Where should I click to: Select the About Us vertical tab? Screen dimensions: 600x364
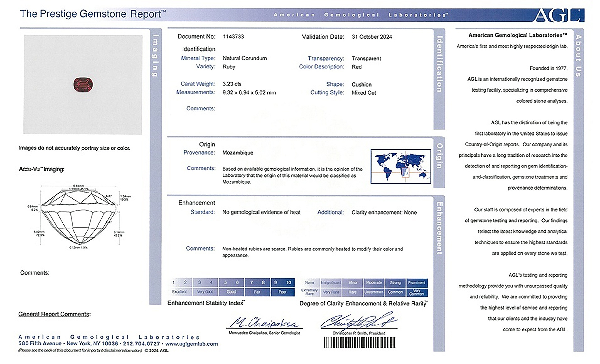click(x=579, y=56)
